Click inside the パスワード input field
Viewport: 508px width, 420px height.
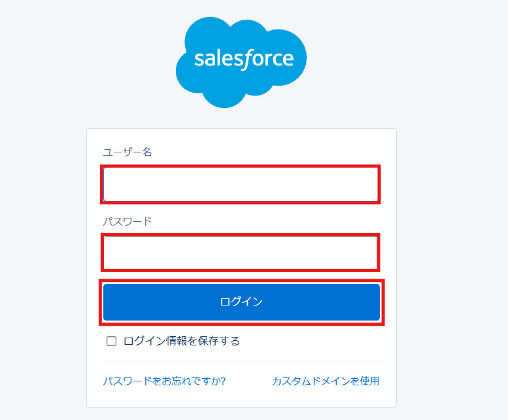(x=241, y=253)
